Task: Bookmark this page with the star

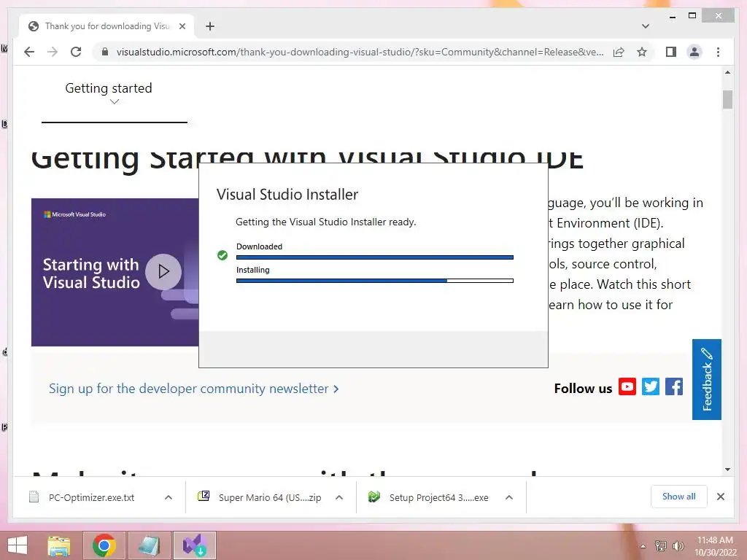Action: point(642,52)
